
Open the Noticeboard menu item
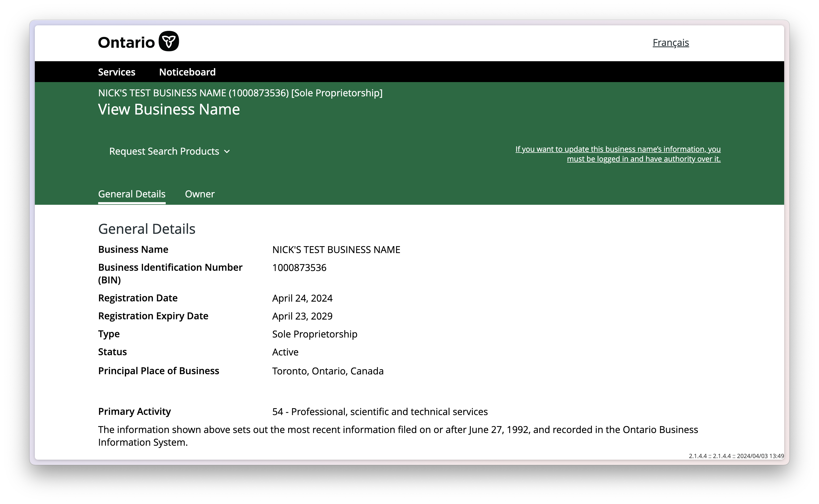[x=187, y=72]
